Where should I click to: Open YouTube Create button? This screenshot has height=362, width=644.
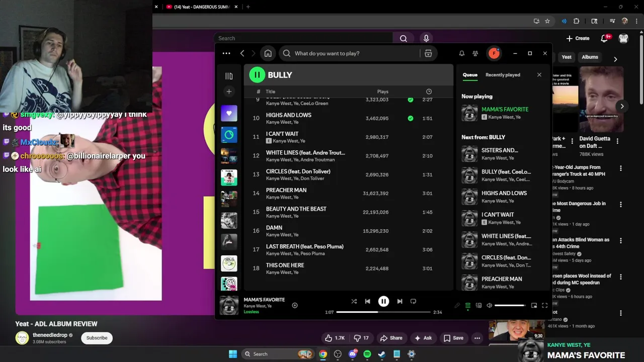click(578, 38)
